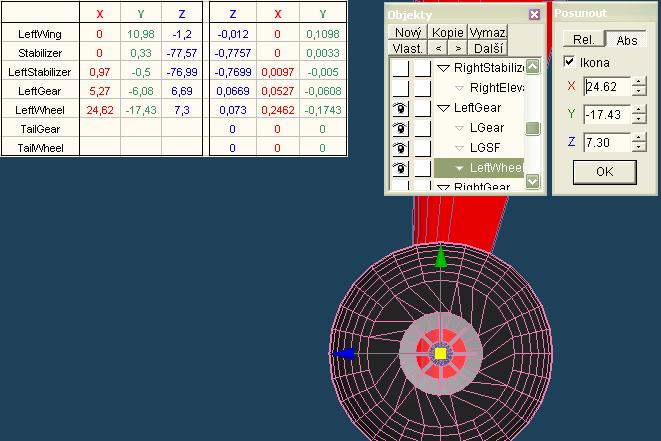
Task: Tick the second box in the LeftWheel row
Action: tap(422, 168)
